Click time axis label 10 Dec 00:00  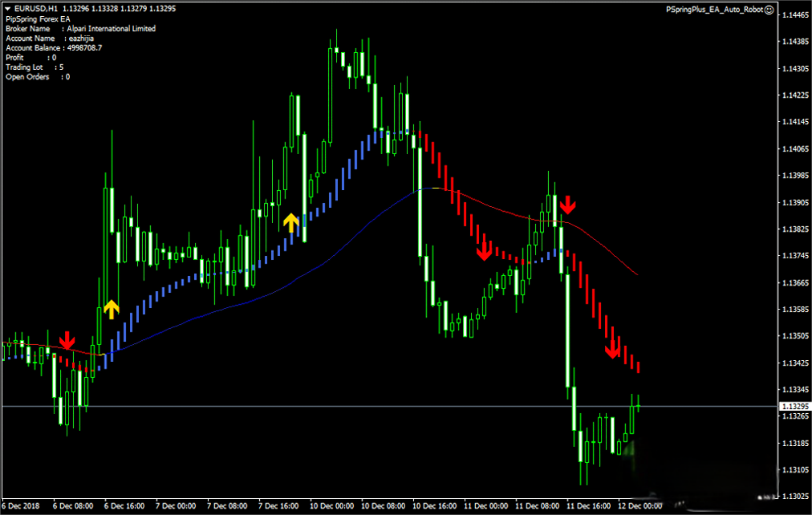[331, 505]
